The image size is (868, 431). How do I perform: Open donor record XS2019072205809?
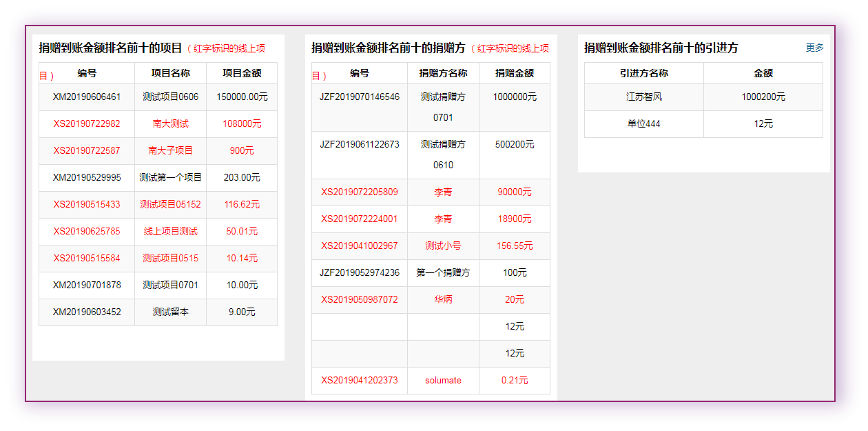[360, 192]
